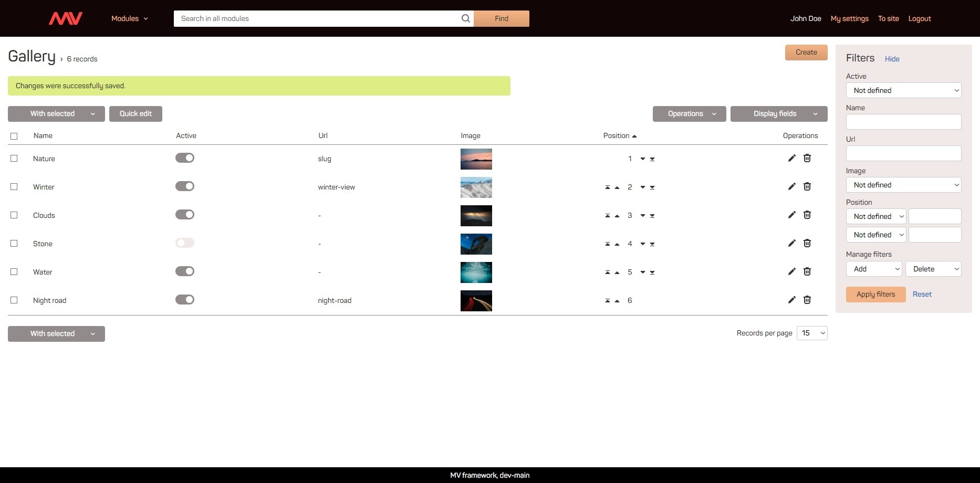The width and height of the screenshot is (980, 483).
Task: Move the Winter record up one position
Action: pyautogui.click(x=617, y=186)
